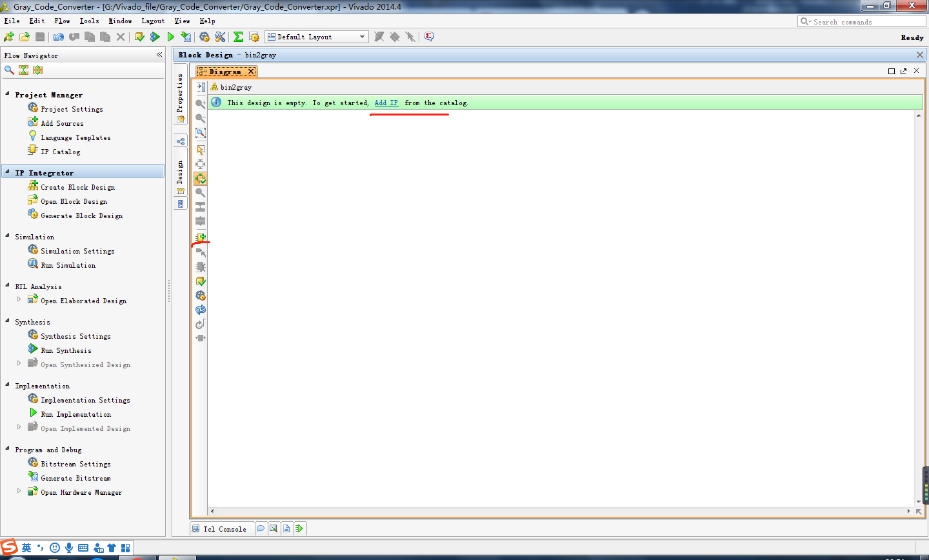Collapse the Project Manager section
The image size is (929, 560).
click(x=8, y=94)
